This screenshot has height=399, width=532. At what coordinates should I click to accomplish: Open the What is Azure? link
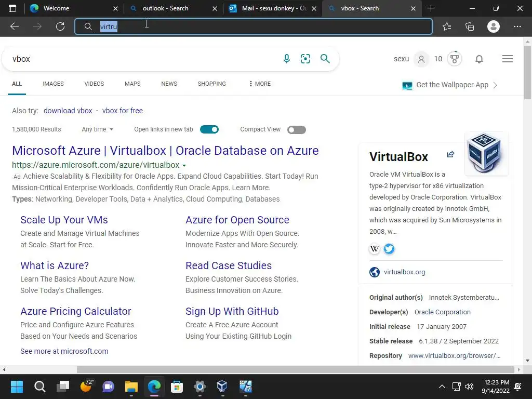[55, 265]
